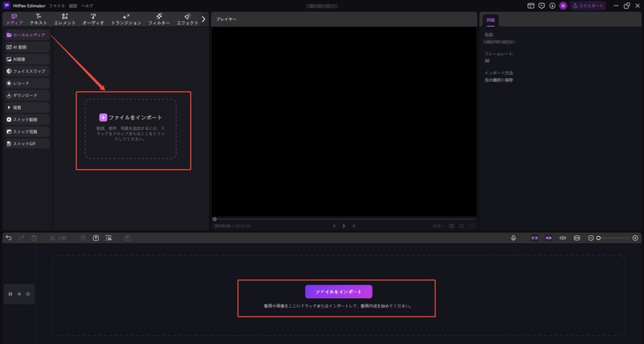Click the camera icon in the timeline toolbar
Image resolution: width=644 pixels, height=344 pixels.
click(127, 238)
